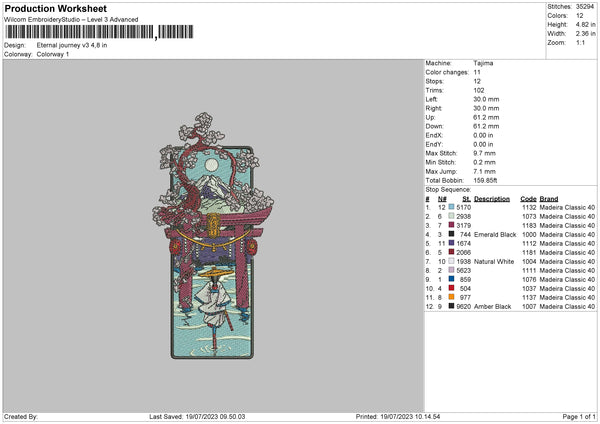Click the maroon swatch for code 1183

451,225
